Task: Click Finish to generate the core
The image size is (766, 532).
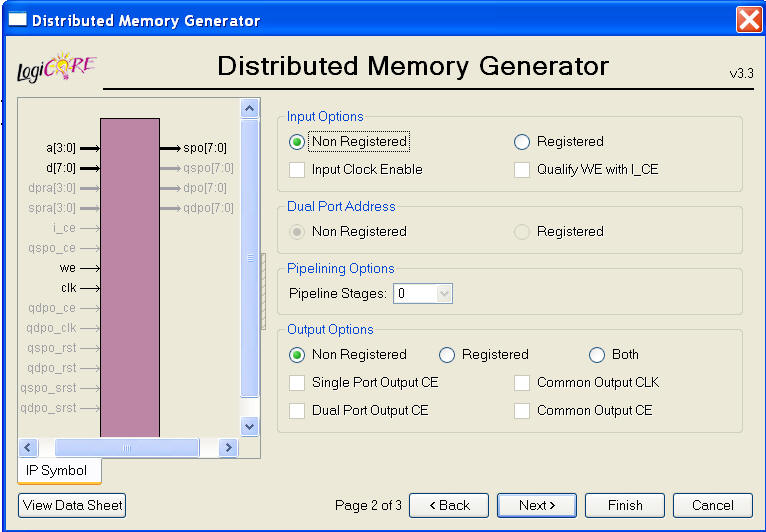Action: (x=624, y=505)
